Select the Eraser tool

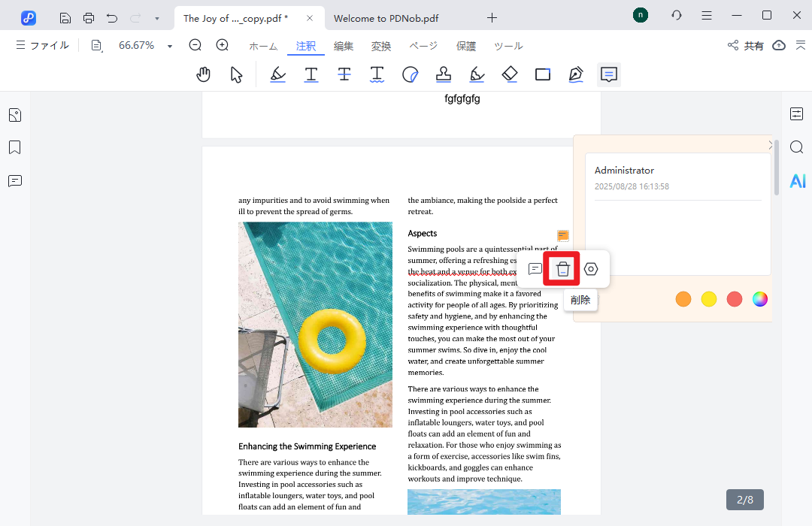(510, 74)
